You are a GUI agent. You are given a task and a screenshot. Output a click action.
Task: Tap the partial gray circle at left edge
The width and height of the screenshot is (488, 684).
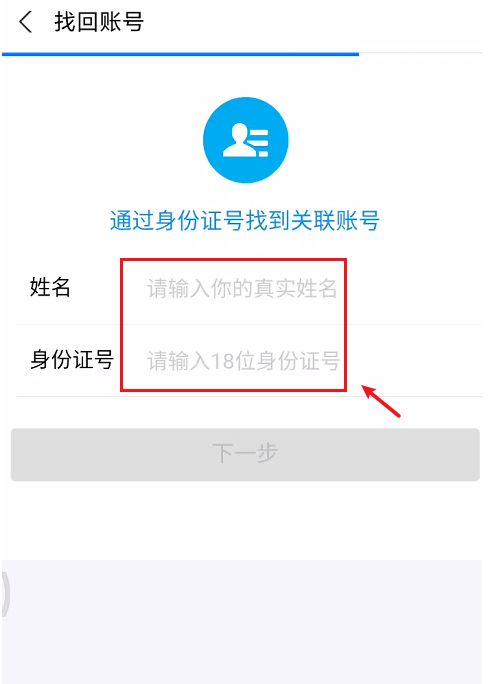pyautogui.click(x=5, y=594)
